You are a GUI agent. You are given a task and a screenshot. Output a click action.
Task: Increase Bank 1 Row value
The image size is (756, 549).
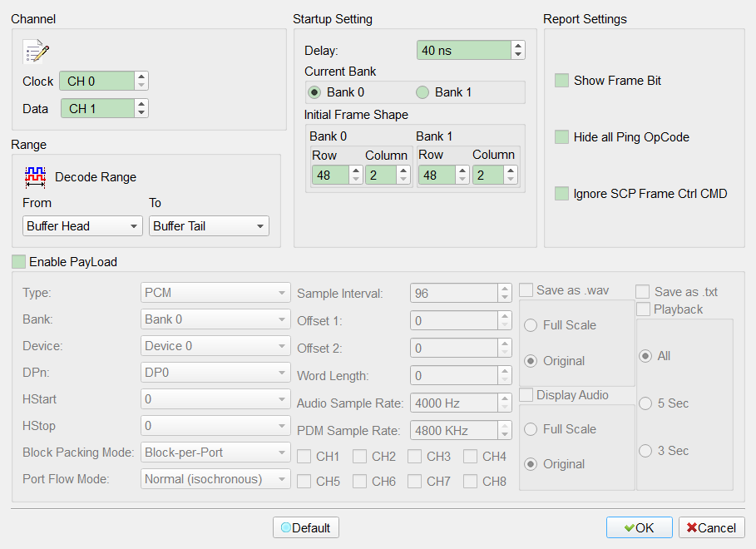pyautogui.click(x=462, y=171)
